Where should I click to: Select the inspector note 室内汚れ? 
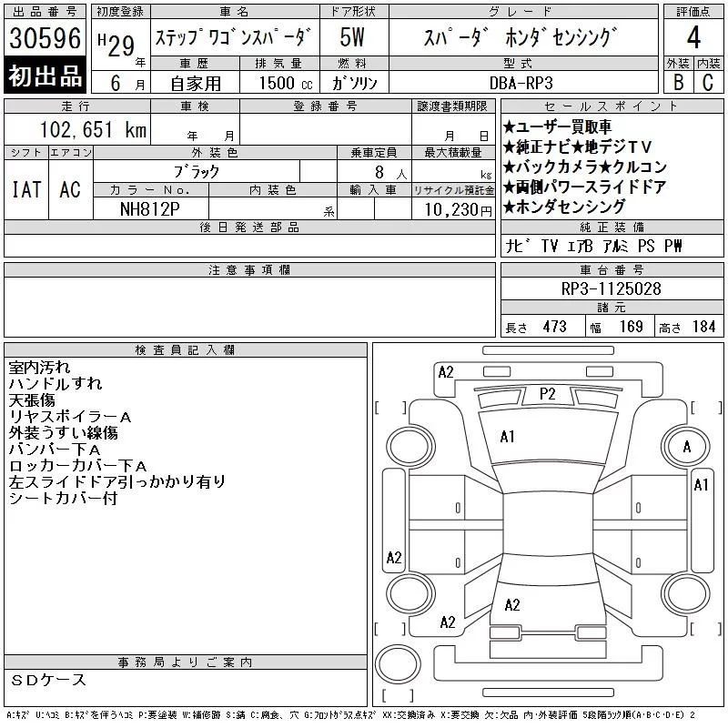[39, 368]
